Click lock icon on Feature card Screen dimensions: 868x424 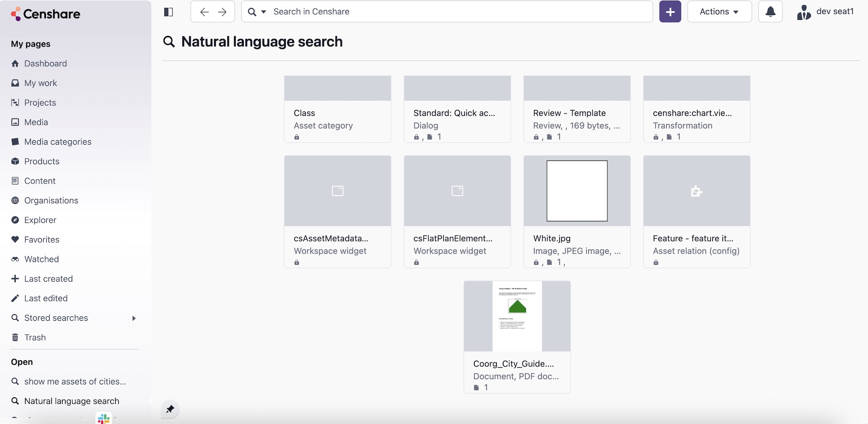(x=656, y=262)
